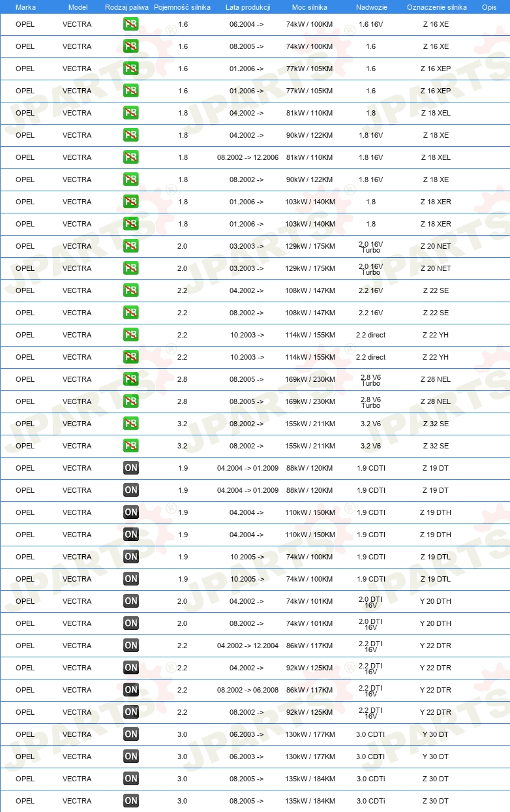Click PB icon in 04.2002 Z 22 SE row

(x=131, y=290)
